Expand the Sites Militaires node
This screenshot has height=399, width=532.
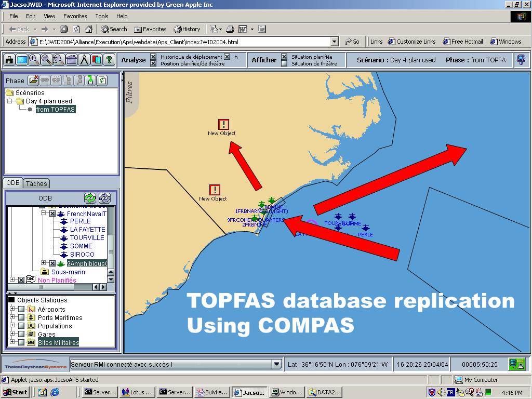coord(12,342)
